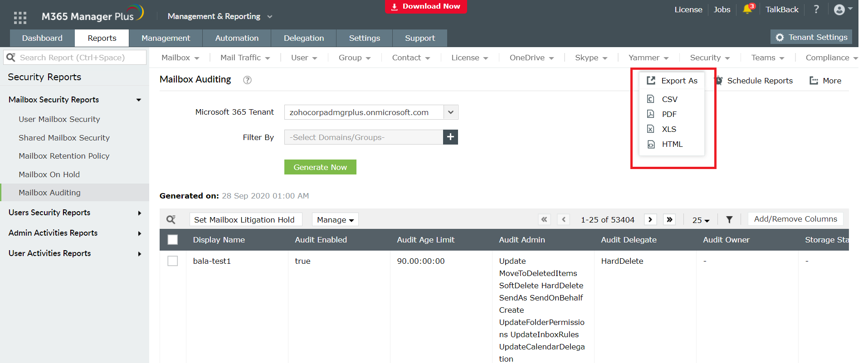Open notifications bell icon
868x363 pixels.
tap(748, 9)
